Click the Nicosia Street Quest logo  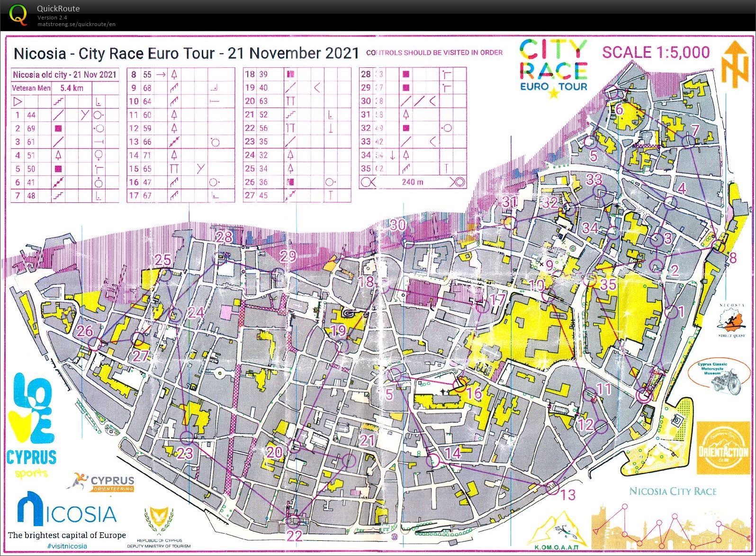pos(732,321)
